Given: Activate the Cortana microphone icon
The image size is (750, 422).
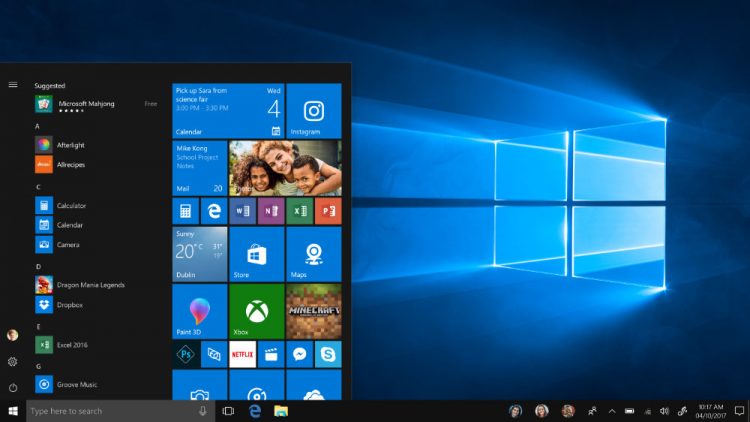Looking at the screenshot, I should (x=203, y=411).
